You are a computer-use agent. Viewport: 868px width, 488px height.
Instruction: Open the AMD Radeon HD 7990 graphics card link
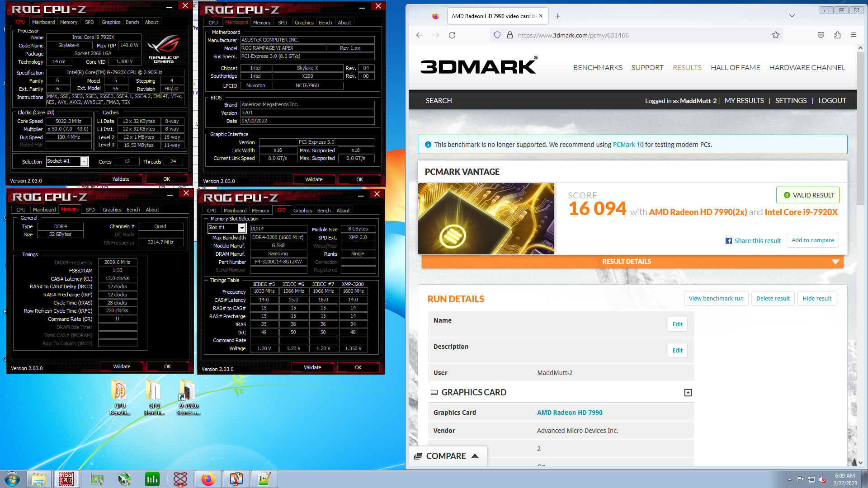coord(570,413)
